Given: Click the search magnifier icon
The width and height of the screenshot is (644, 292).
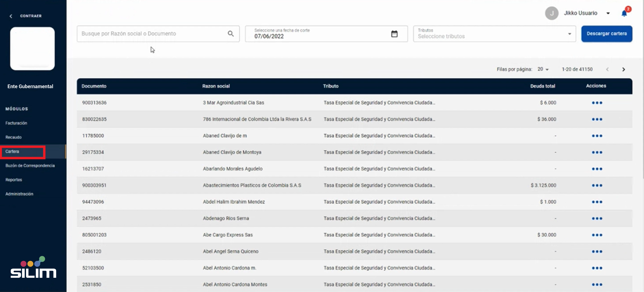Looking at the screenshot, I should pyautogui.click(x=230, y=34).
